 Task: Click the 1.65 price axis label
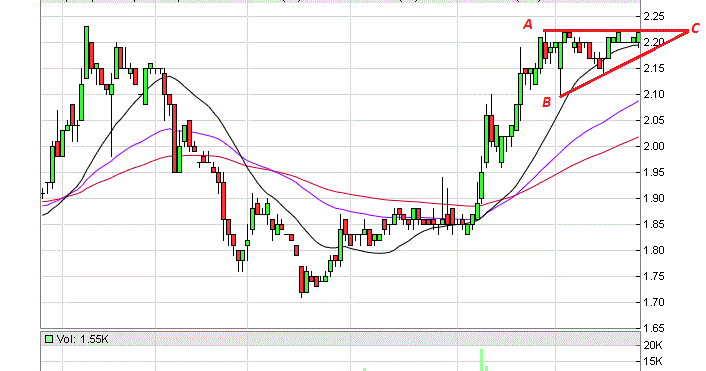click(x=654, y=328)
